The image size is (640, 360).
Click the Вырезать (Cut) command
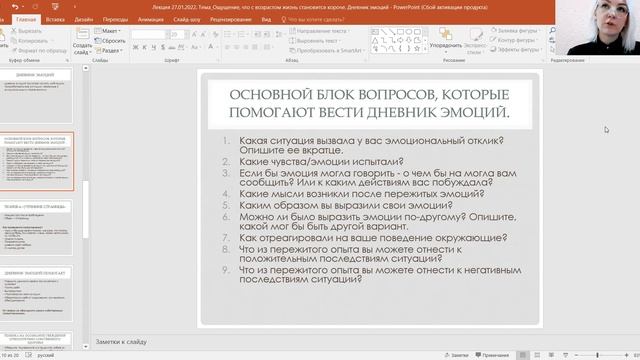(26, 31)
